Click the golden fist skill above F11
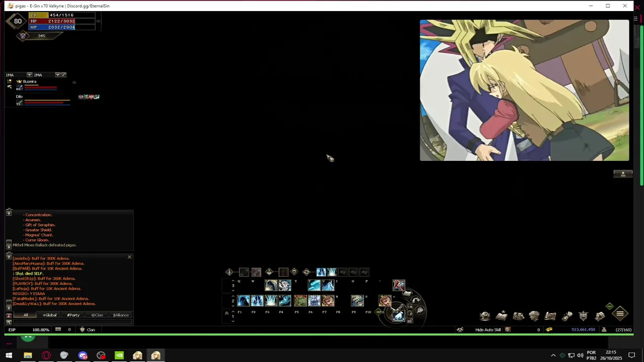644x362 pixels. (x=385, y=301)
